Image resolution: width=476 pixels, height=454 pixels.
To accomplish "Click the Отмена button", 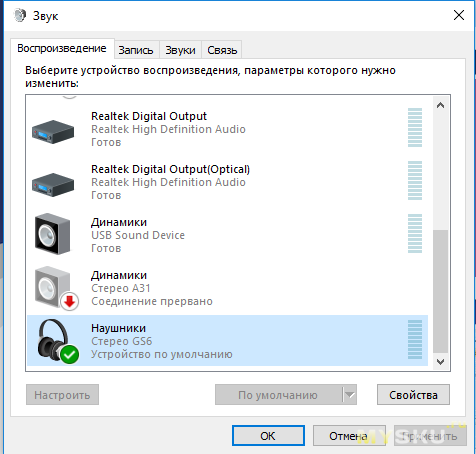I will pos(349,436).
